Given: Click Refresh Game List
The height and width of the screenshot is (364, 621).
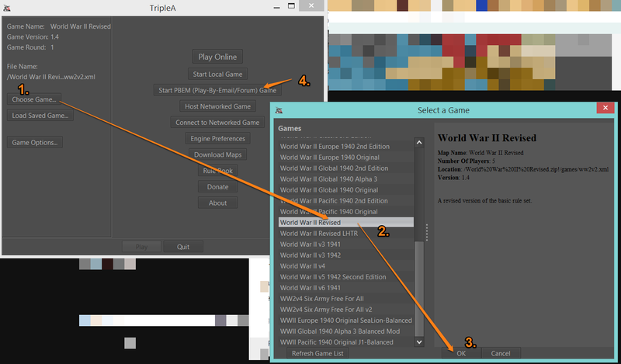Looking at the screenshot, I should pyautogui.click(x=317, y=353).
